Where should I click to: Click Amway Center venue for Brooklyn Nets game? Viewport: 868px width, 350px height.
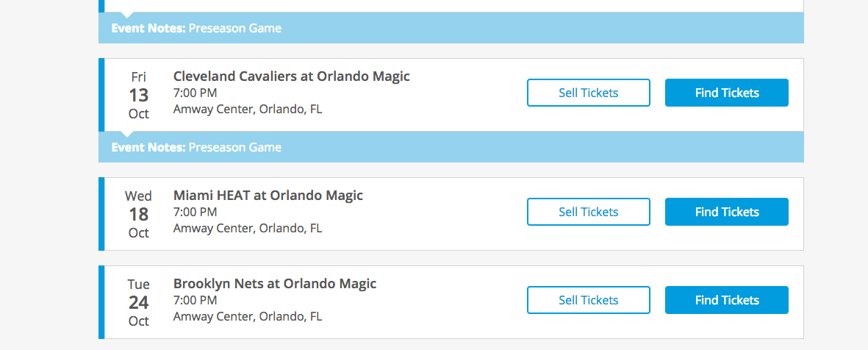(247, 317)
